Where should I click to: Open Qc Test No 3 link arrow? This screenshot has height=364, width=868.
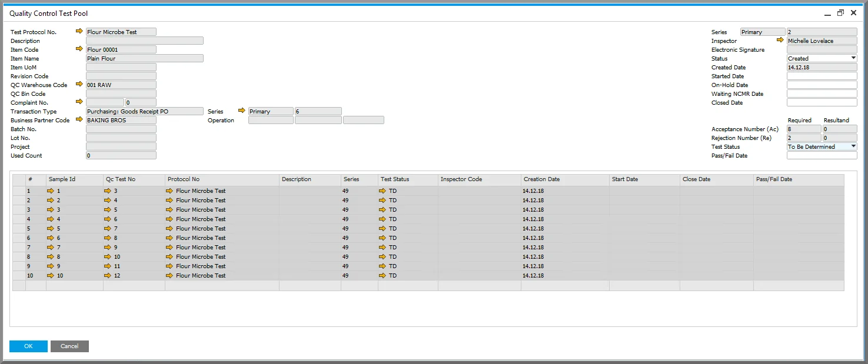108,191
